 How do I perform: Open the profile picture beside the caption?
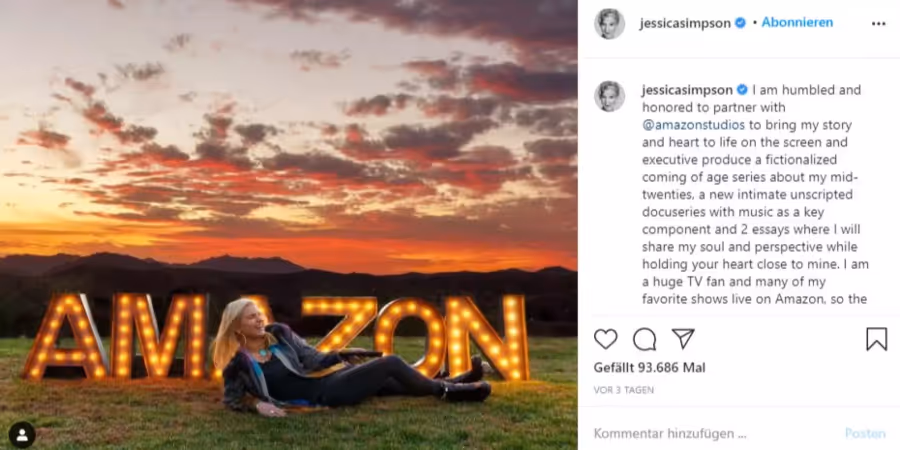(610, 96)
